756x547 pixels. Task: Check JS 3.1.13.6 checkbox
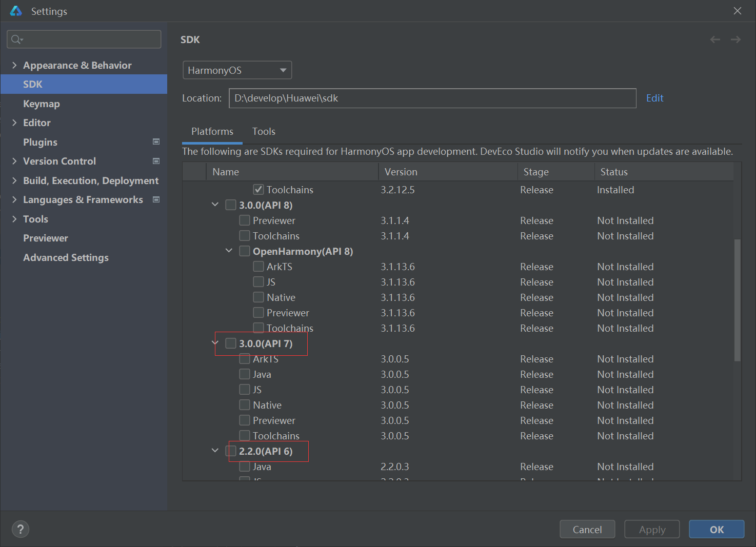(258, 282)
